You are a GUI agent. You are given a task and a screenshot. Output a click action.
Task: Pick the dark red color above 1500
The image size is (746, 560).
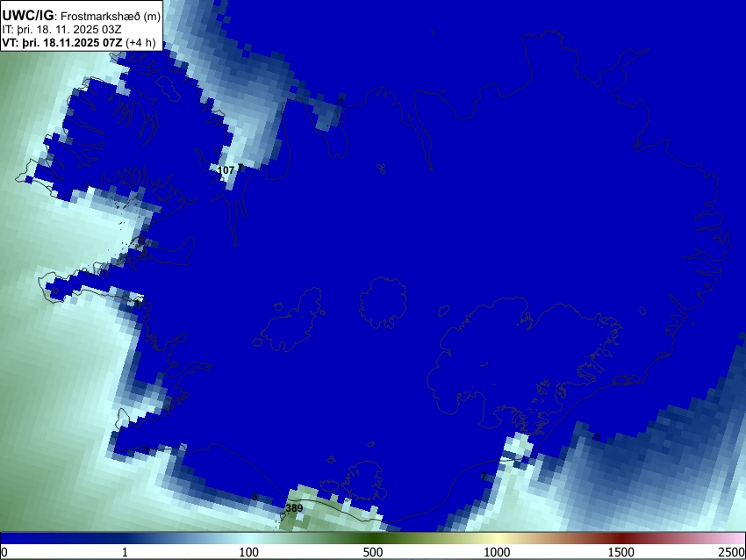pos(621,538)
